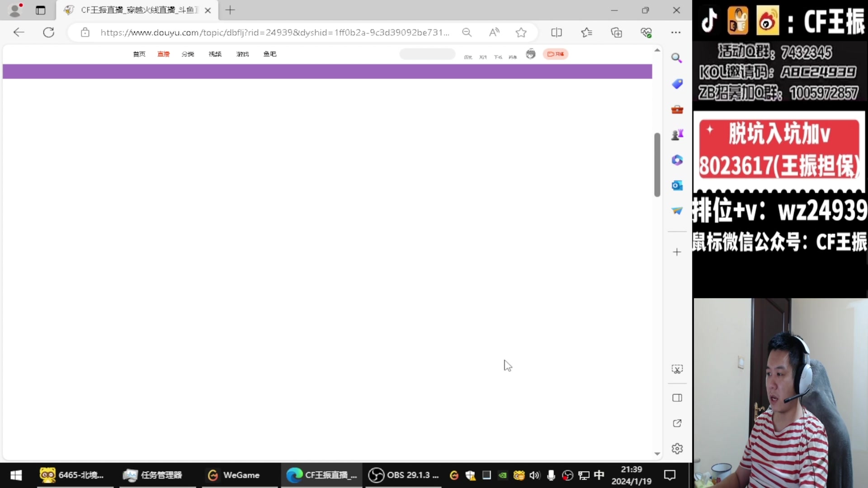Open Edge sidebar settings gear
Image resolution: width=868 pixels, height=488 pixels.
(x=677, y=448)
